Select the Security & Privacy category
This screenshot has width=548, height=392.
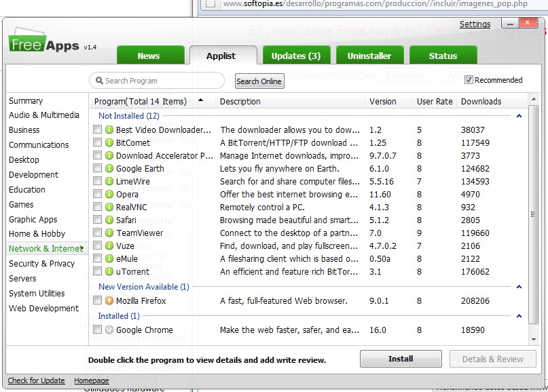42,264
